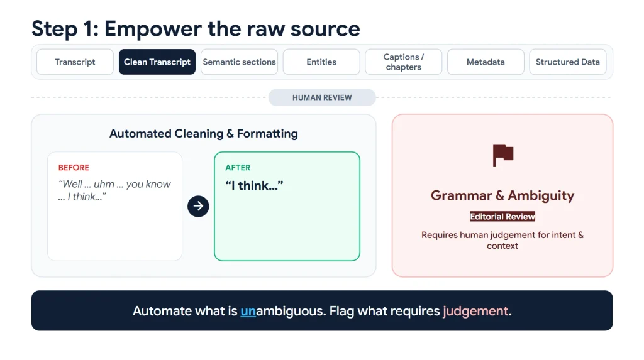Click the green AFTER label
This screenshot has width=644, height=360.
tap(237, 168)
